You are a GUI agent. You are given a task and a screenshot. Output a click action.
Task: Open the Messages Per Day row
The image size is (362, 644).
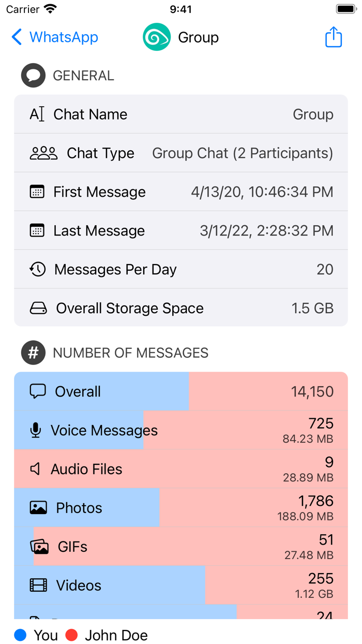click(x=181, y=270)
